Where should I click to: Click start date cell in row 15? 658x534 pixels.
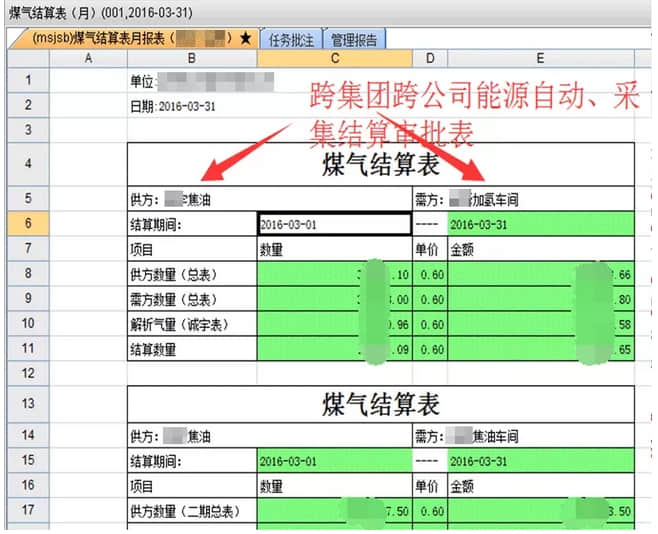click(x=333, y=460)
